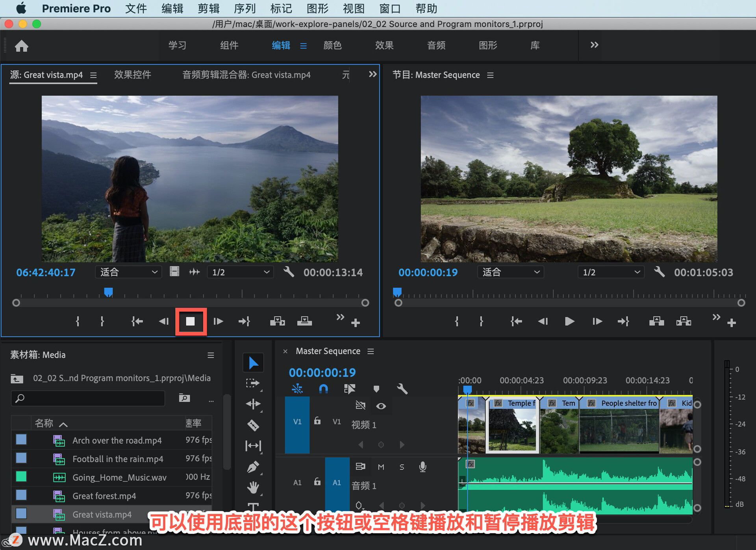Open Program monitor settings wrench

(660, 272)
